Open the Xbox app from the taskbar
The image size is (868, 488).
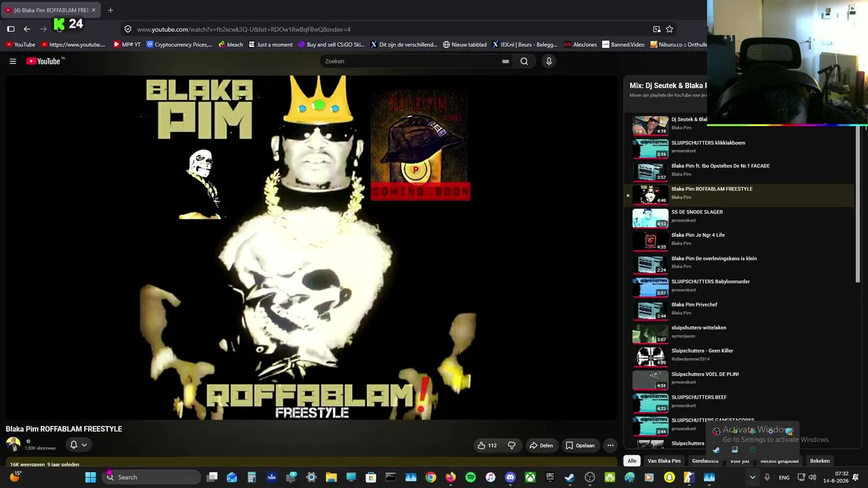click(x=530, y=477)
